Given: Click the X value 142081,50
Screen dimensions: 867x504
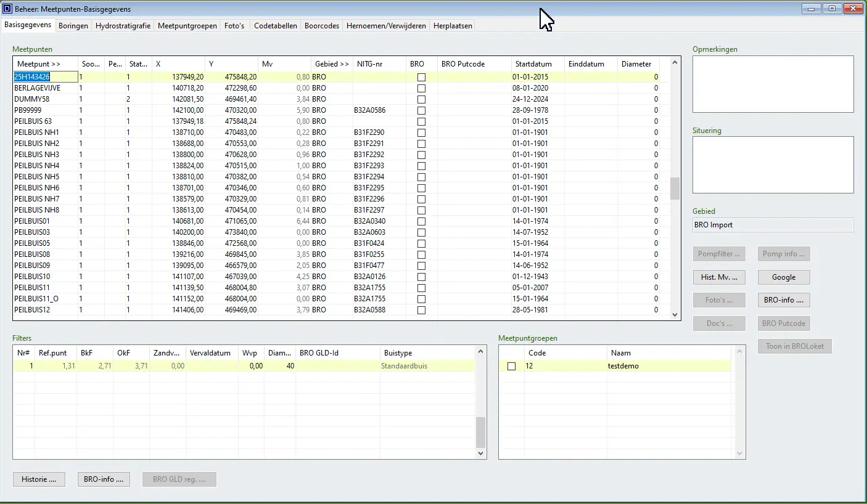Looking at the screenshot, I should click(188, 99).
